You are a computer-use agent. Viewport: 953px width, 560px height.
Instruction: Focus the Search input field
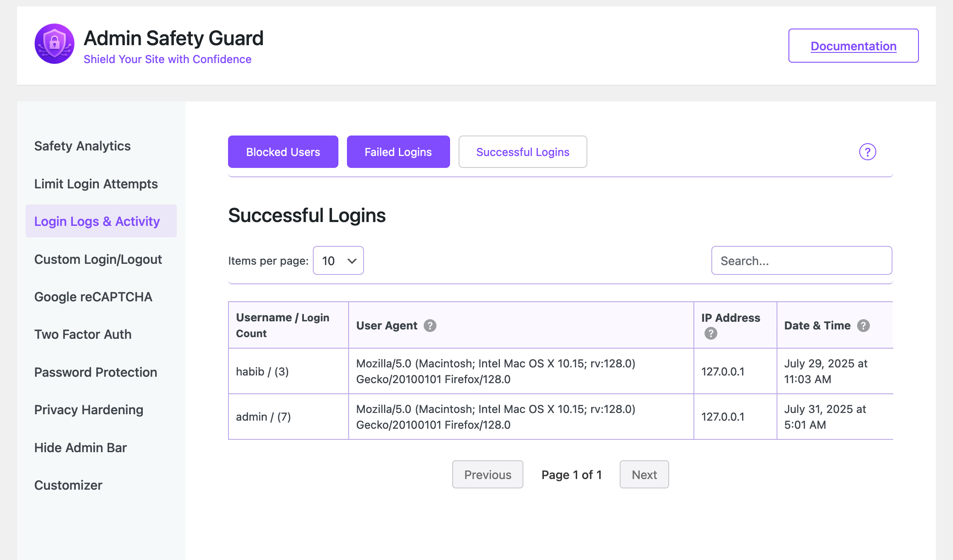(x=801, y=260)
